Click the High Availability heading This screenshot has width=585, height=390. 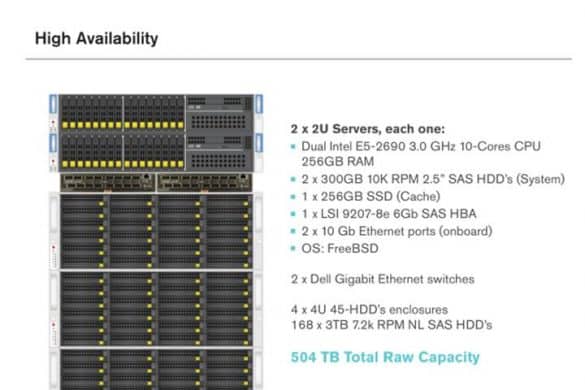click(x=96, y=38)
